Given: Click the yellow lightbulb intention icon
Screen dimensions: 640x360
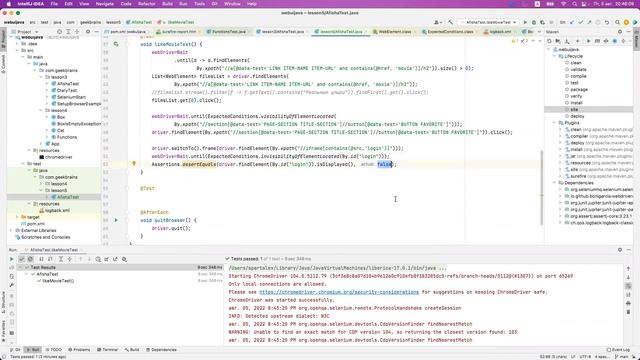Looking at the screenshot, I should coord(133,164).
